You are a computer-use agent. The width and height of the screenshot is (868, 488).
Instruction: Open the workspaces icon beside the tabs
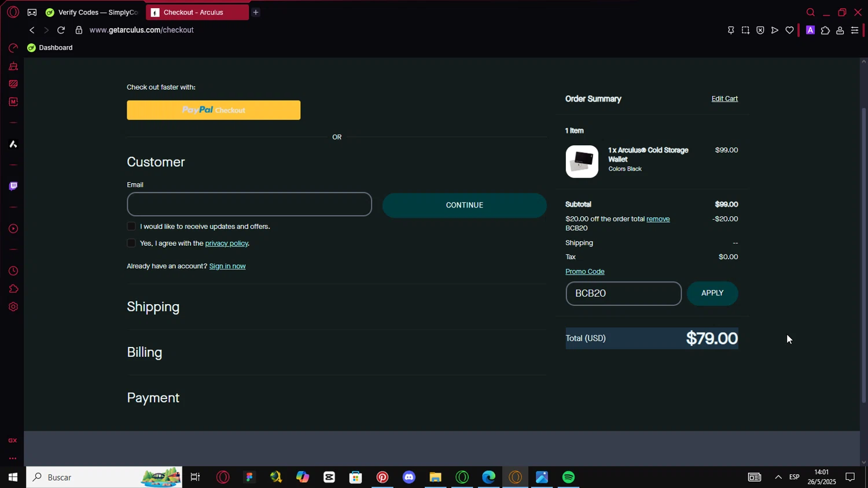point(32,12)
